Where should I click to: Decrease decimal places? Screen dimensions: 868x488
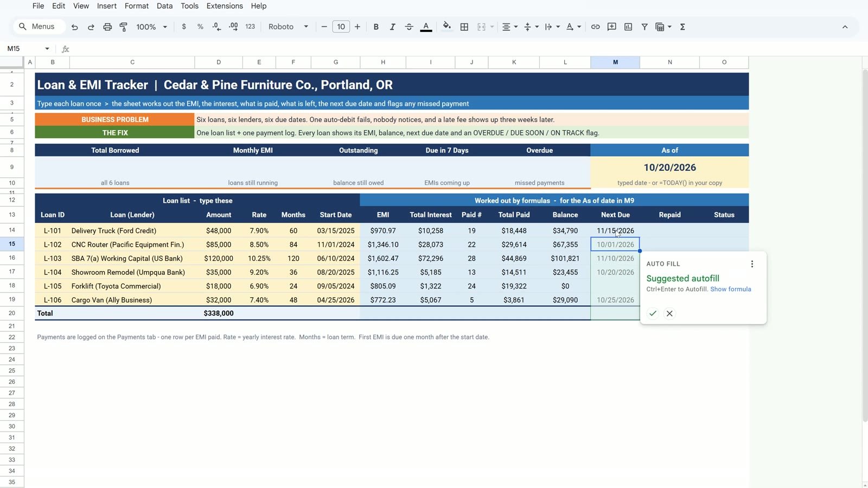216,27
